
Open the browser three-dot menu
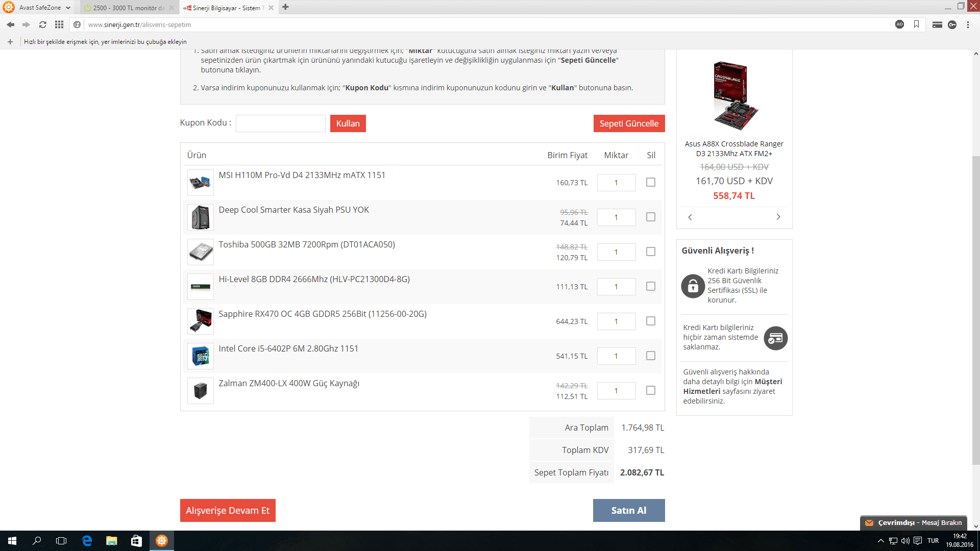point(968,24)
